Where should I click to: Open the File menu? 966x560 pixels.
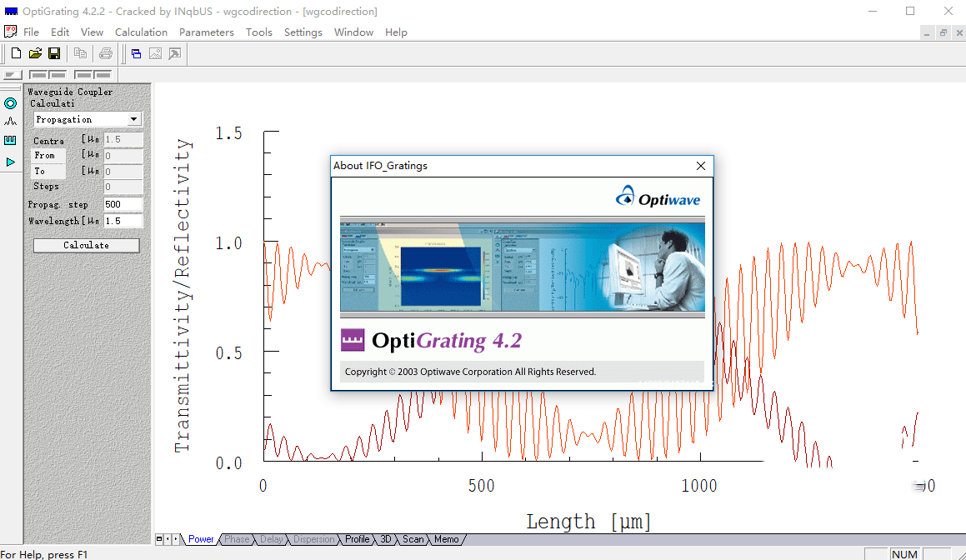pyautogui.click(x=31, y=32)
